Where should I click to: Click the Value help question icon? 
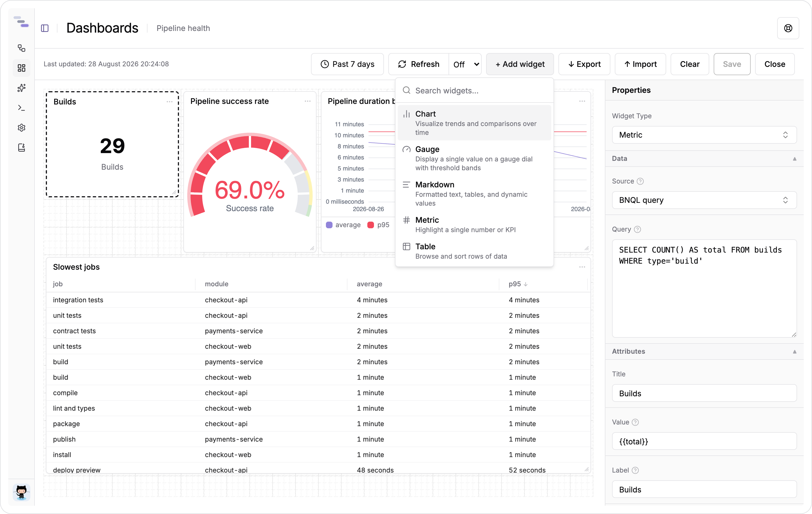(x=635, y=422)
